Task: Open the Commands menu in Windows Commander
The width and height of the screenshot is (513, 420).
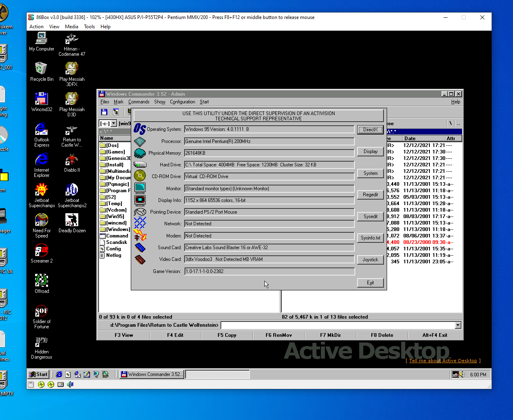Action: (139, 102)
